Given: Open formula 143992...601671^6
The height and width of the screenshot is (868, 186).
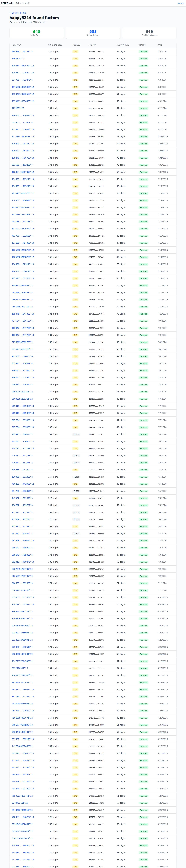Looking at the screenshot, I should click(x=22, y=498).
